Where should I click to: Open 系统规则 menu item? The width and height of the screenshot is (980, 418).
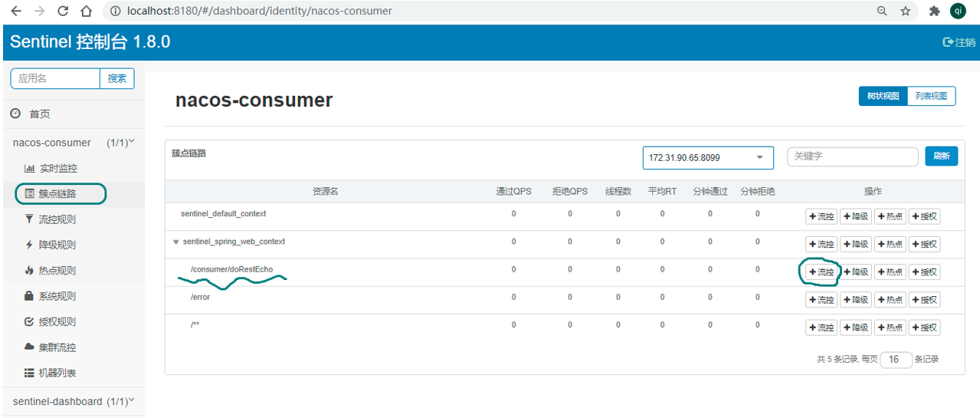coord(57,296)
